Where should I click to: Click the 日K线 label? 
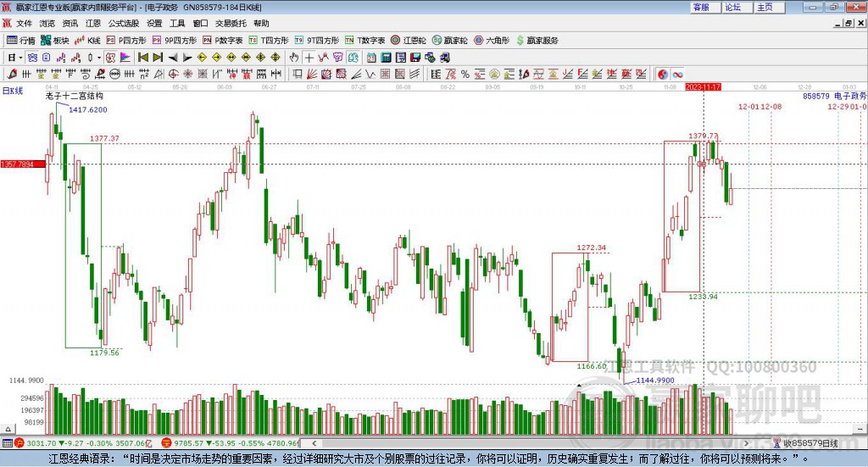(x=13, y=91)
